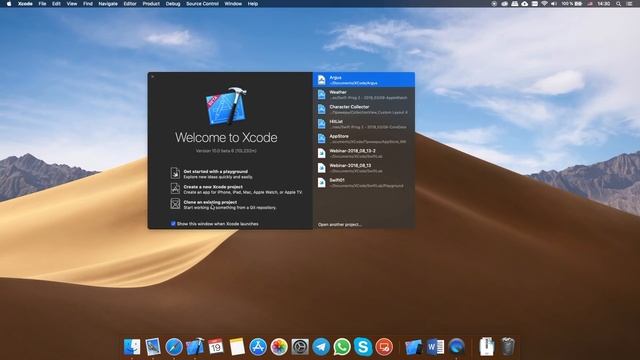Open the Find menu
Screen dimensions: 640x360
pos(88,4)
